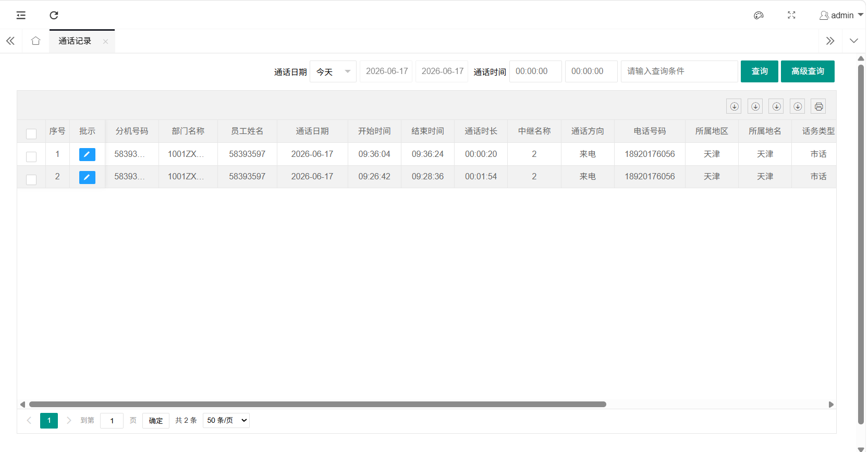Viewport: 868px width, 452px height.
Task: Click the start call time field
Action: (535, 71)
